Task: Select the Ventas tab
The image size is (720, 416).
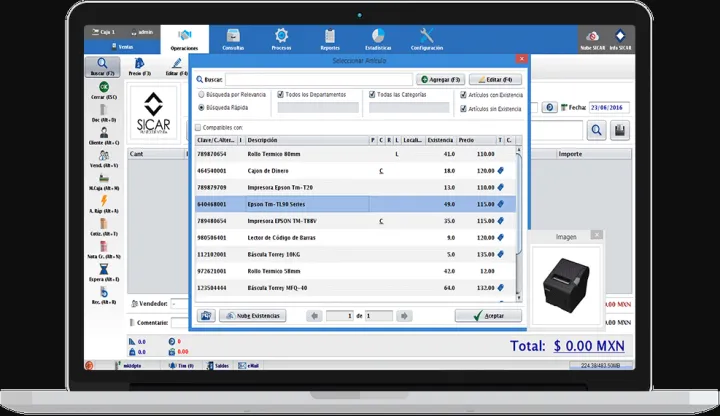Action: pos(121,46)
